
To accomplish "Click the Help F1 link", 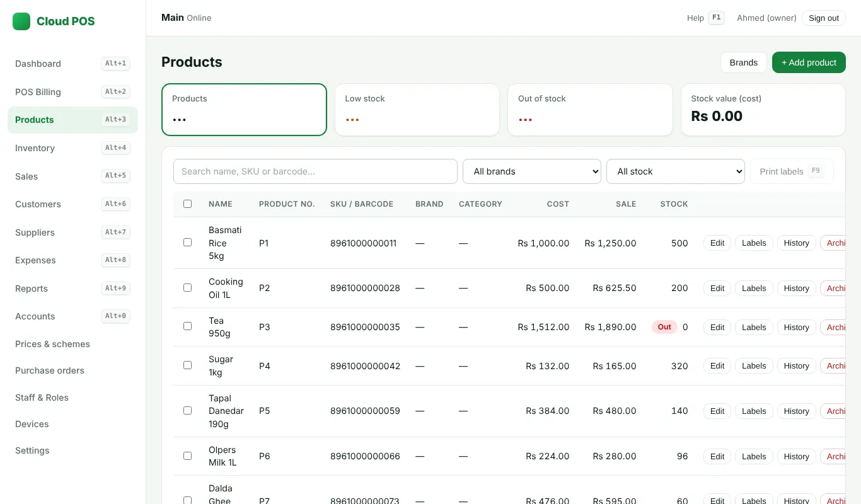I will click(705, 18).
